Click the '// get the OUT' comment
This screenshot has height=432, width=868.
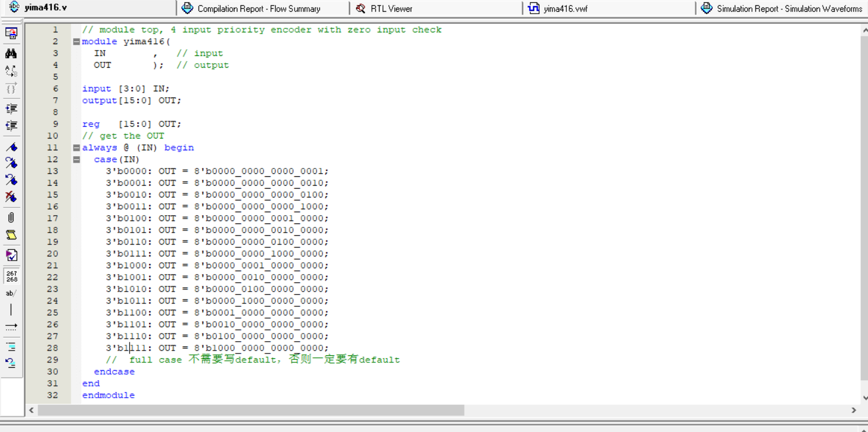[x=123, y=136]
